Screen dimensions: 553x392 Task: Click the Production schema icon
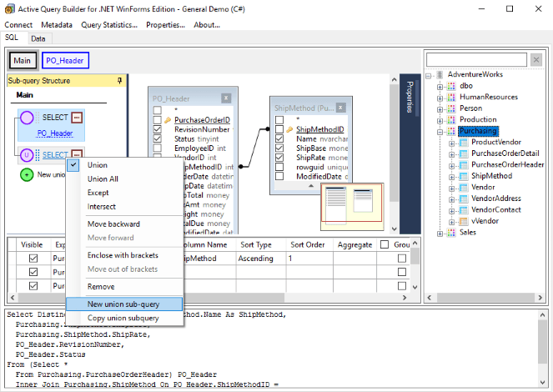451,120
